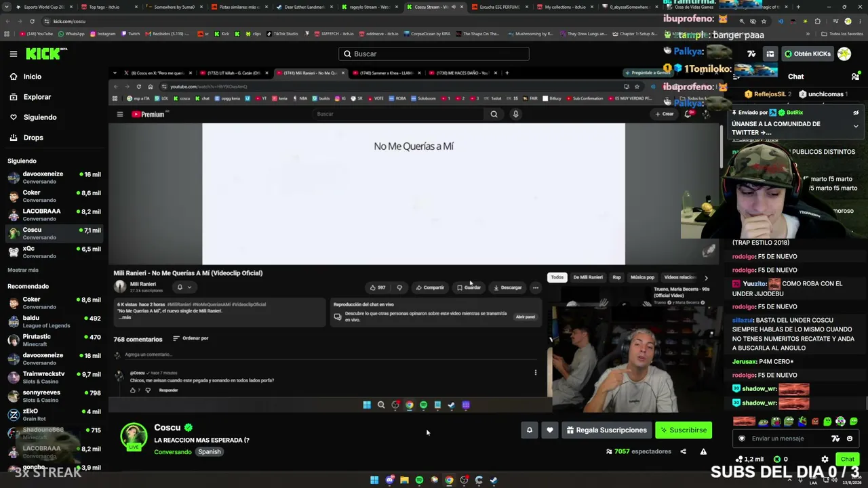
Task: Open Windows Start menu on taskbar
Action: click(x=374, y=480)
